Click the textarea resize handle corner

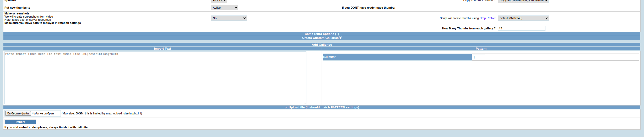coord(305,103)
